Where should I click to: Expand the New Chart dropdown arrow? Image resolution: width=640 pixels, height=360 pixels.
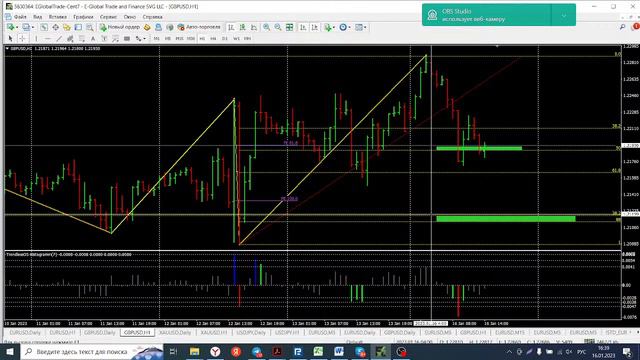pos(17,27)
